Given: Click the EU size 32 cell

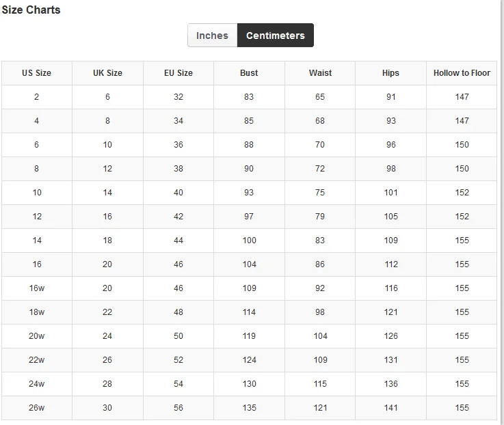Looking at the screenshot, I should 178,97.
